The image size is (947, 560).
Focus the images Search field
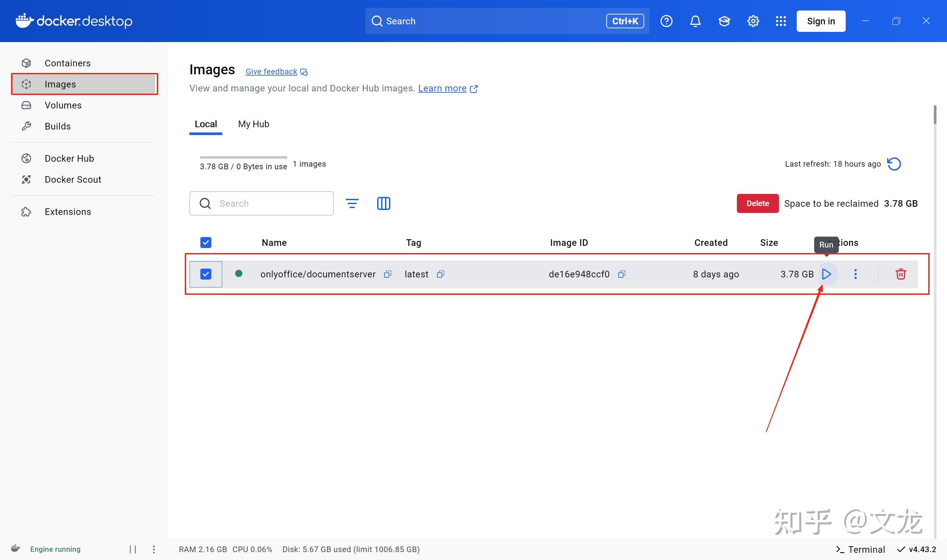261,203
